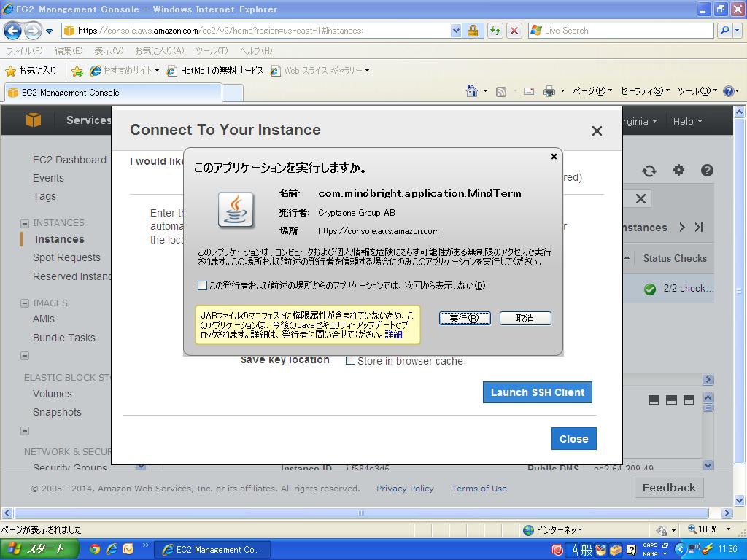Open the ファイル(F) menu
Screen dimensions: 747x560
point(24,50)
